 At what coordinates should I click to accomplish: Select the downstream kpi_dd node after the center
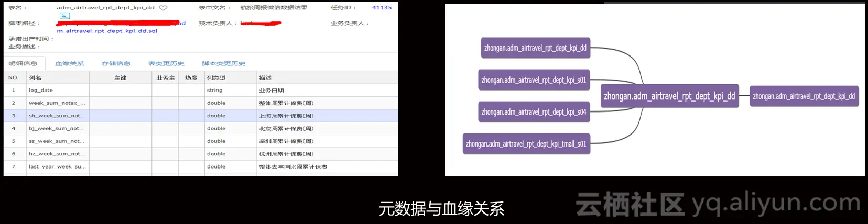click(x=804, y=96)
